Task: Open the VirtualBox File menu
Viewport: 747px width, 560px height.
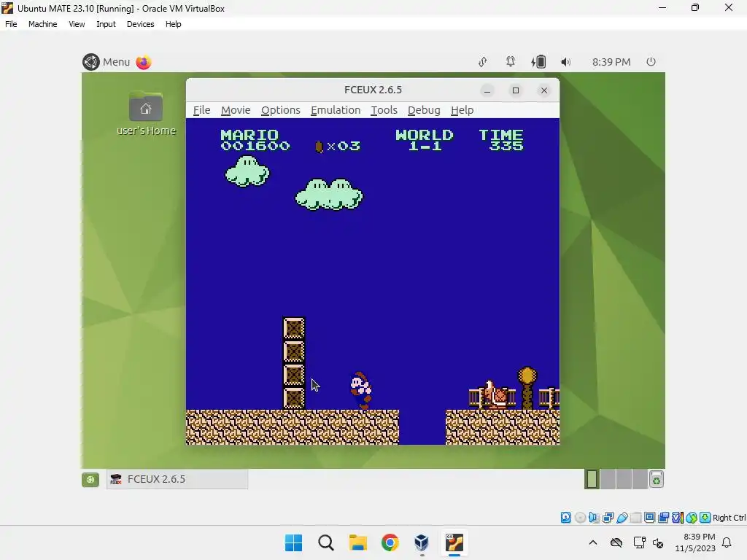Action: pyautogui.click(x=11, y=24)
